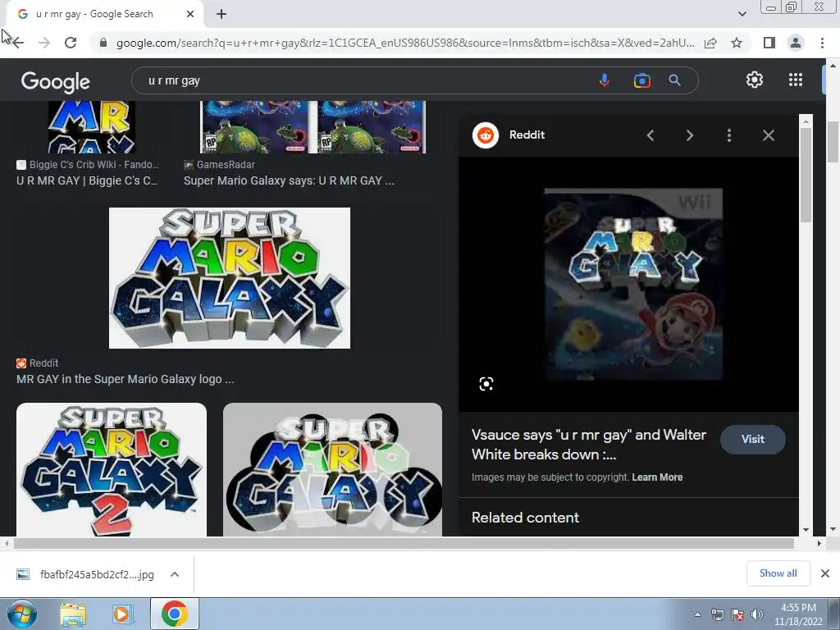Viewport: 840px width, 630px height.
Task: Open 'MR GAY in the Super Mario Galaxy logo' link
Action: pyautogui.click(x=126, y=379)
